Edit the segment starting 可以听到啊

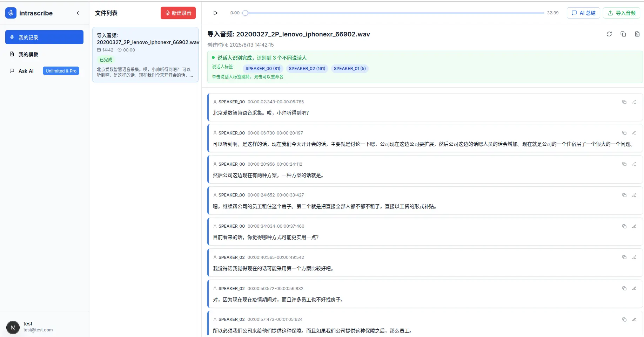coord(634,133)
